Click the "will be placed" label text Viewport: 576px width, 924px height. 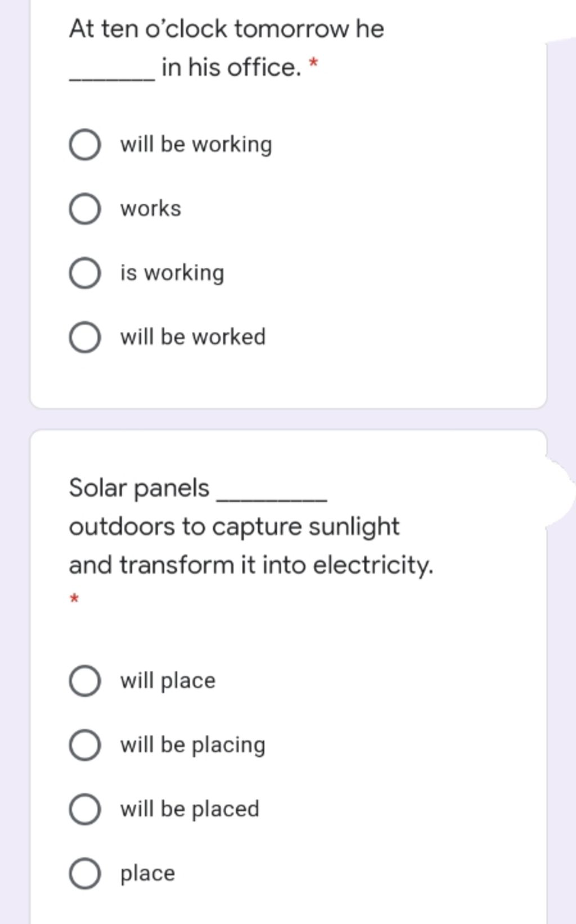[x=190, y=809]
